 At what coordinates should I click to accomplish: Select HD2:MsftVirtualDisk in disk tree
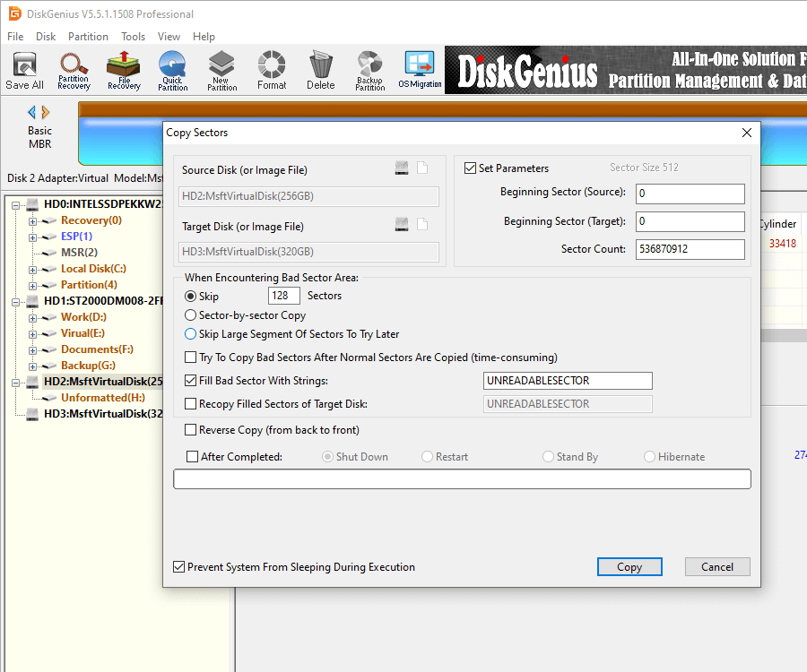coord(103,382)
